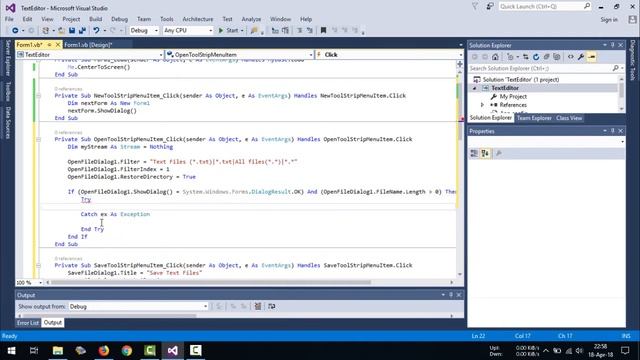Collapse the TextEditor project node

tap(475, 88)
